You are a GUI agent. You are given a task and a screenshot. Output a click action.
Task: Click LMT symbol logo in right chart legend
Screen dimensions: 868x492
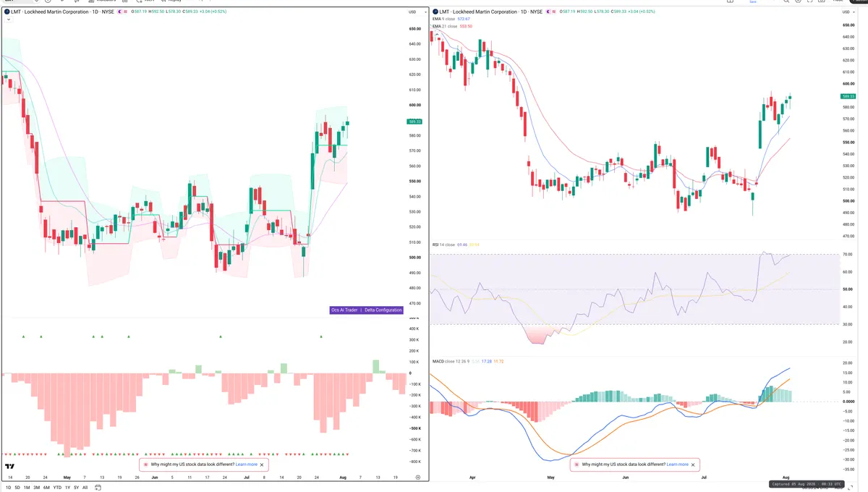pos(435,12)
